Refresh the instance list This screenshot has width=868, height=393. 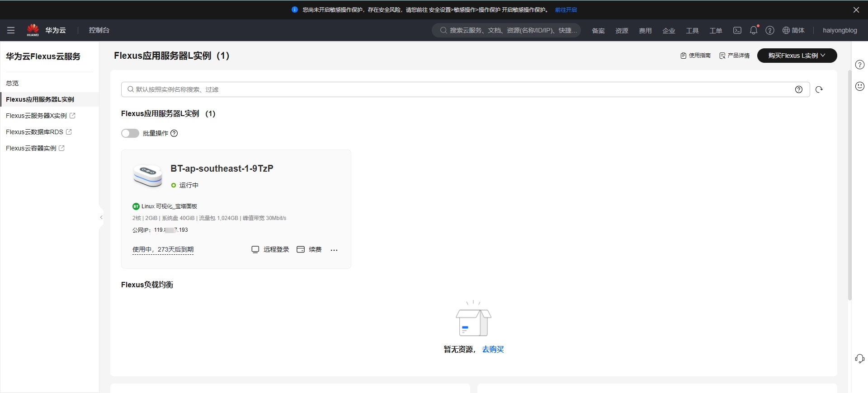coord(819,89)
